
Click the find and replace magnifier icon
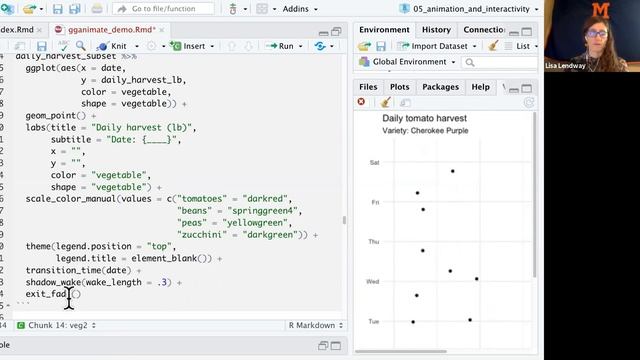pos(80,46)
